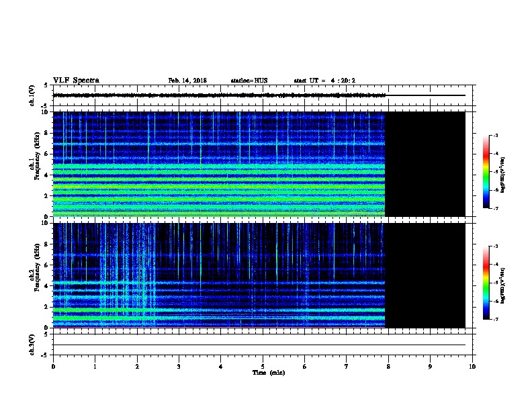The width and height of the screenshot is (532, 411).
Task: Click inside the ch.1 spectrogram colored data
Action: pos(219,164)
